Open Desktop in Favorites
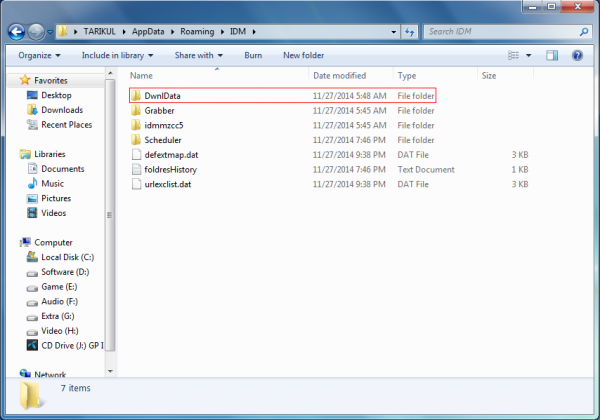Screen dimensions: 600x420 click(56, 95)
